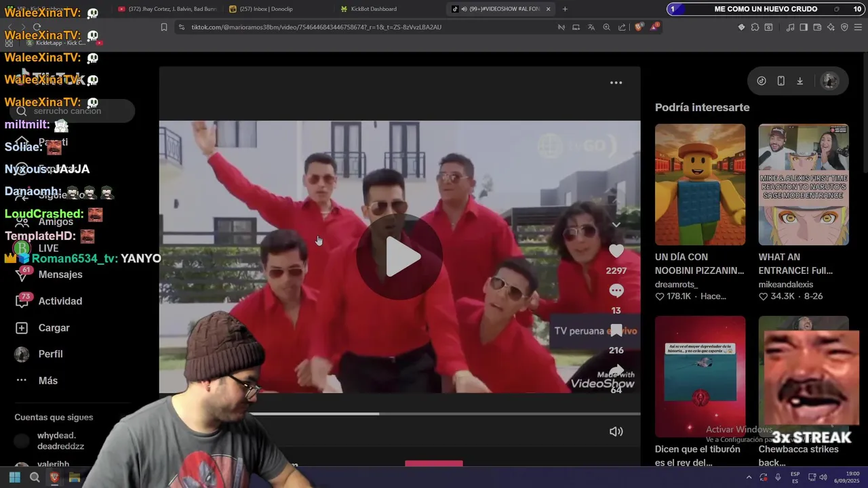Image resolution: width=868 pixels, height=488 pixels.
Task: Click the zoom magnifier icon in address bar
Action: (x=606, y=27)
